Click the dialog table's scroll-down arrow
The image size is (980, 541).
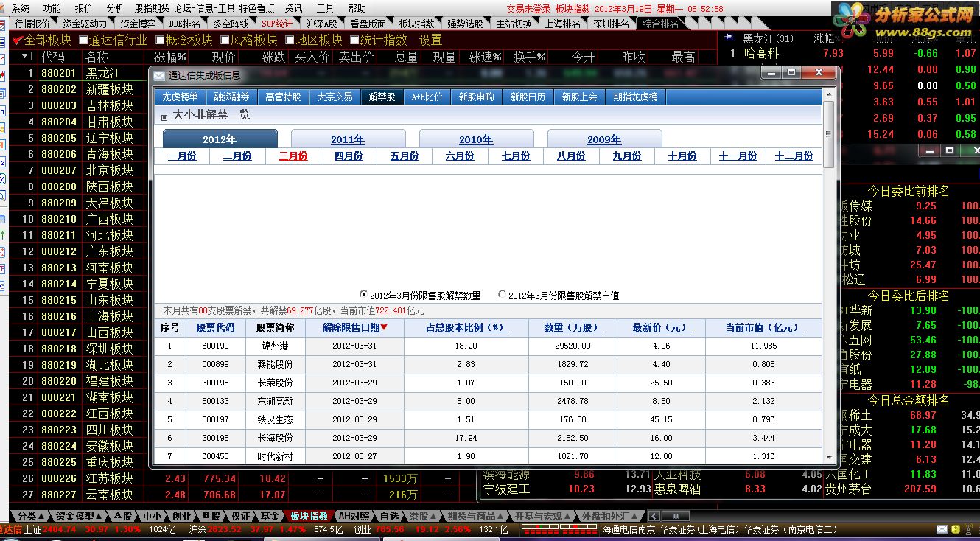(828, 457)
